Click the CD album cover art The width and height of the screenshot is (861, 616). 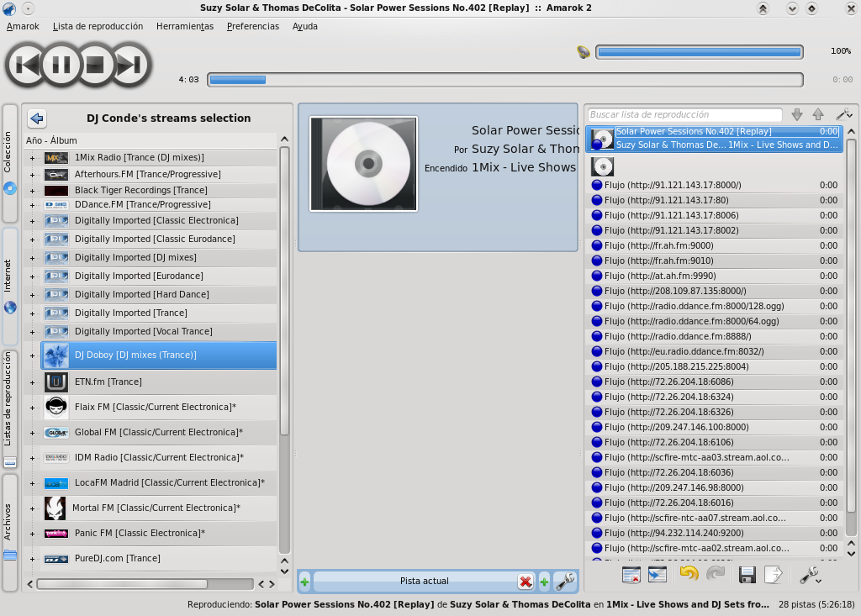click(363, 164)
